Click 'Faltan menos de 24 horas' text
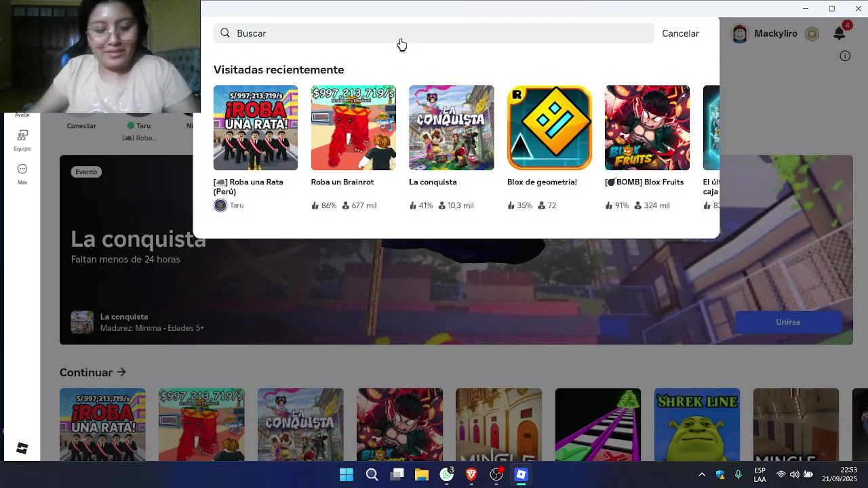 pos(125,260)
